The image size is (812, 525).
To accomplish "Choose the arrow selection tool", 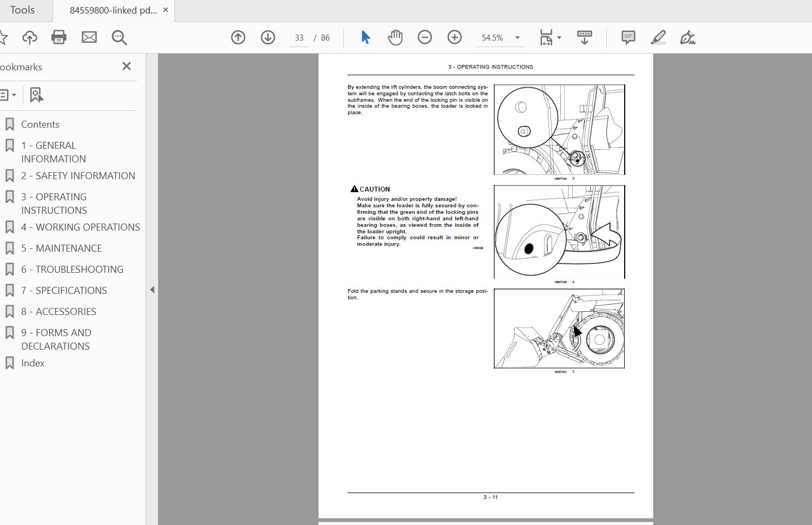I will coord(365,37).
